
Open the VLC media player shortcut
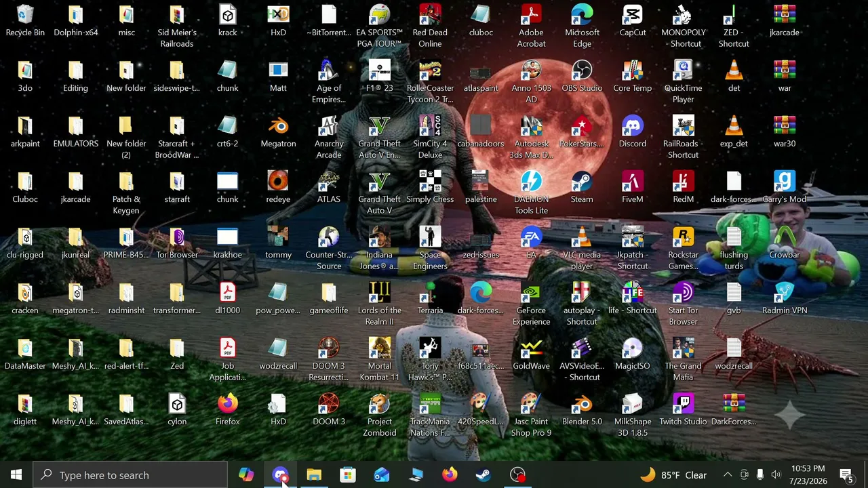[x=582, y=249]
